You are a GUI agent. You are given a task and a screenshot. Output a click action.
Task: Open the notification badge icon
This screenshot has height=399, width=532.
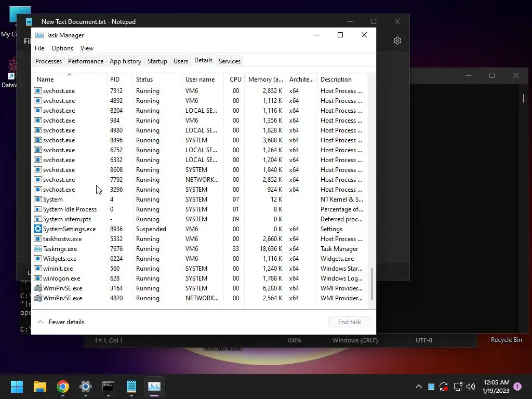(x=517, y=387)
